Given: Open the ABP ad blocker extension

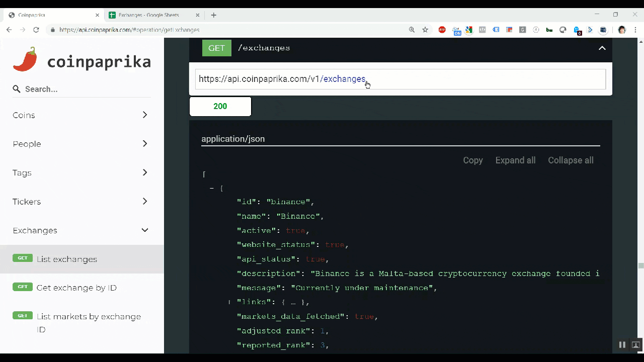Looking at the screenshot, I should [442, 30].
